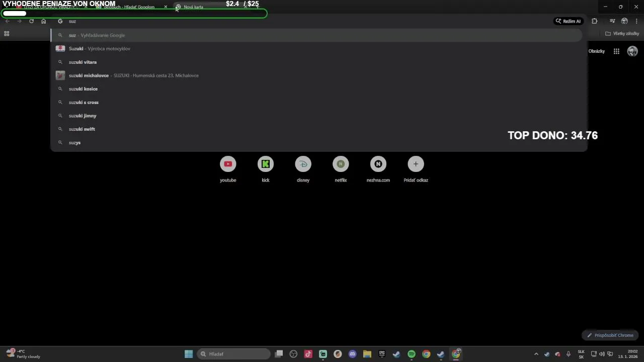Switch the SLK SK keyboard language indicator
This screenshot has height=362, width=644.
[x=581, y=354]
